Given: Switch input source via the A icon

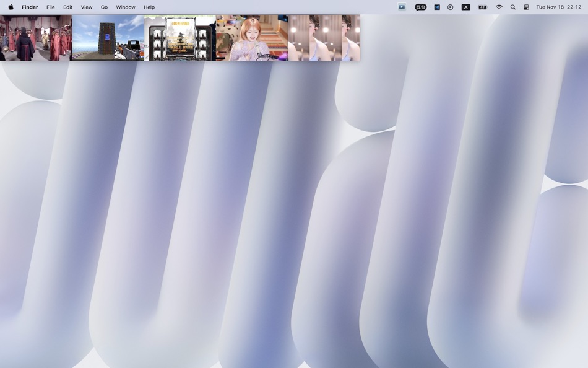Looking at the screenshot, I should pyautogui.click(x=465, y=7).
